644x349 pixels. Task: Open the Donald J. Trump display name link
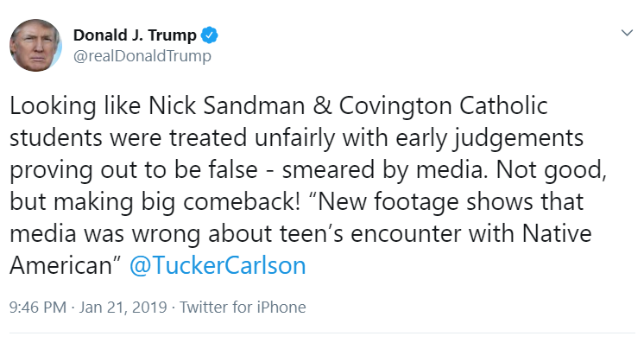[135, 35]
